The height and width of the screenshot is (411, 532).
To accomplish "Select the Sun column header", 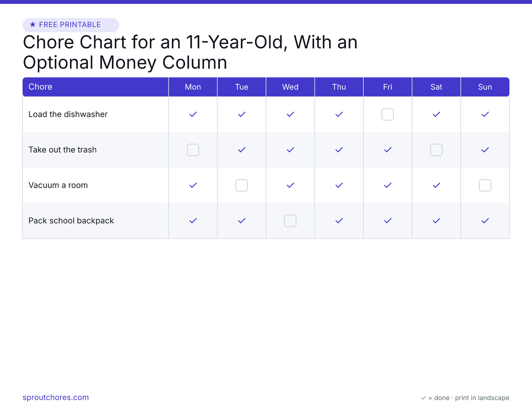I will [485, 87].
